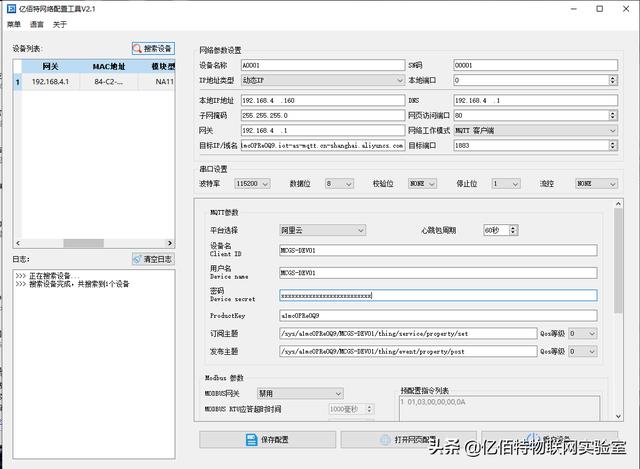Click the 心跳包周期 spinner arrows
Viewport: 640px width, 469px height.
tap(513, 230)
